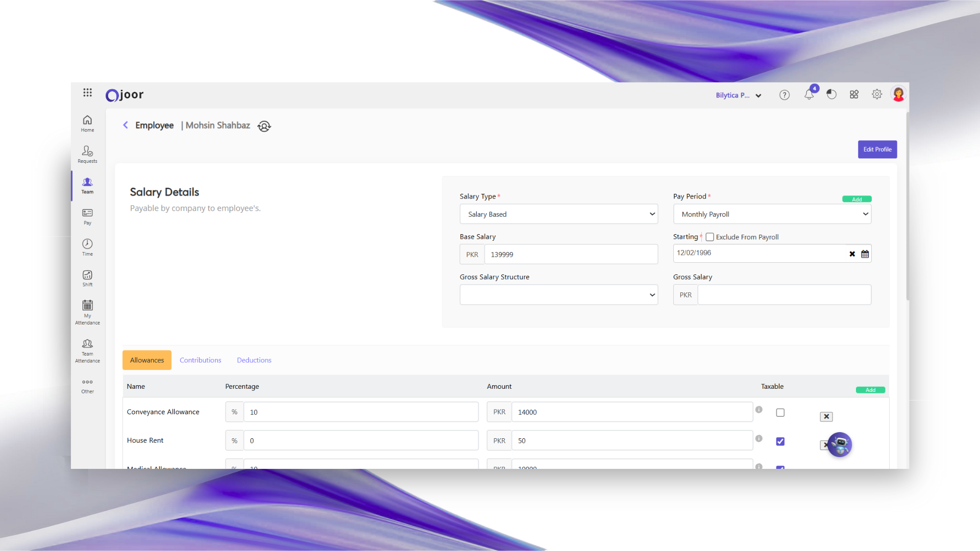The image size is (980, 551).
Task: Enable Exclude From Payroll checkbox
Action: click(x=709, y=237)
